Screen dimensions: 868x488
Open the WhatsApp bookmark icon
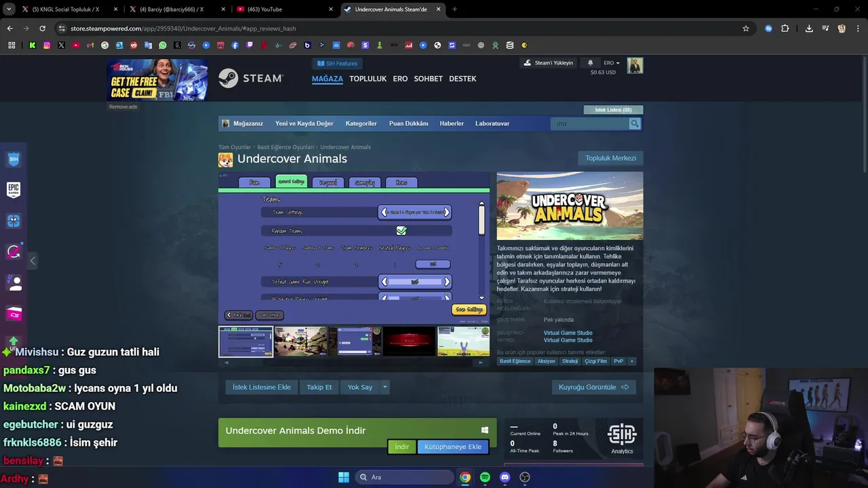click(163, 45)
